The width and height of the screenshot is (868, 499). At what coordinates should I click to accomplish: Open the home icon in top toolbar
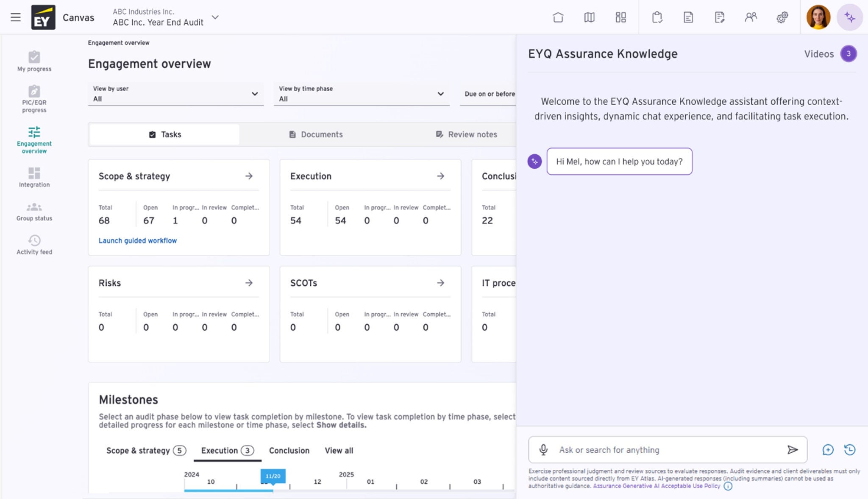[x=558, y=17]
